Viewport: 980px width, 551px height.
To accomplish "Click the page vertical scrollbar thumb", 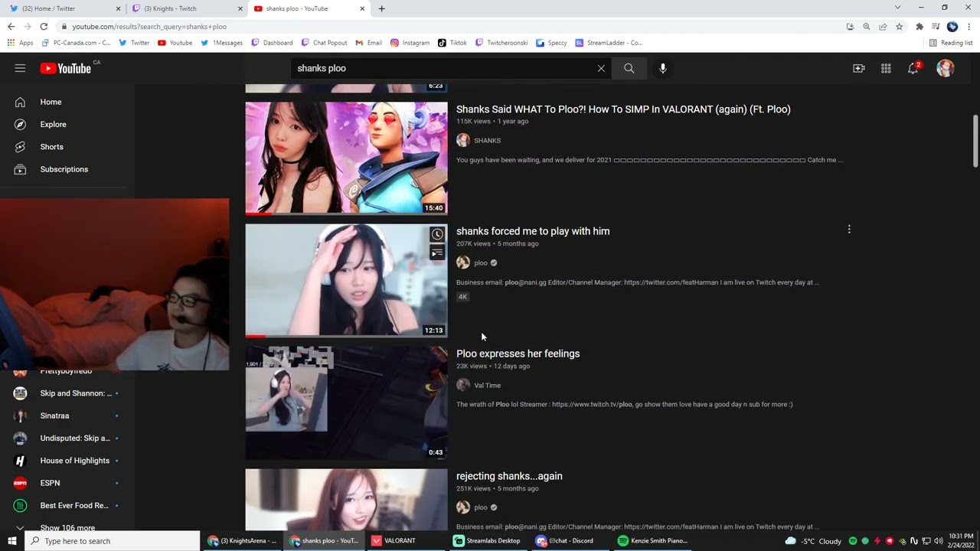I will 975,141.
